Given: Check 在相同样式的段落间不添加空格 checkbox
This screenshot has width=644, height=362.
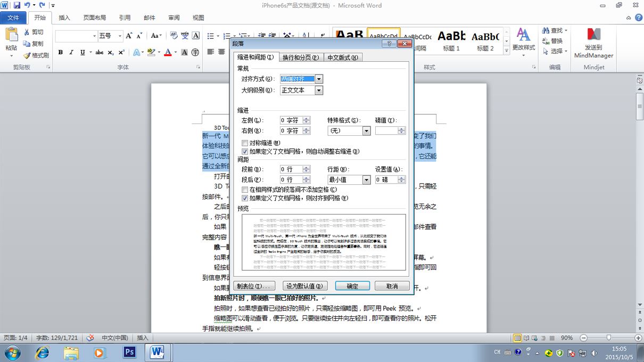Looking at the screenshot, I should click(245, 190).
